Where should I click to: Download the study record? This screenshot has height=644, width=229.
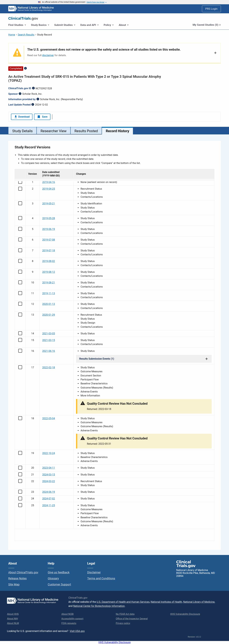[22, 117]
